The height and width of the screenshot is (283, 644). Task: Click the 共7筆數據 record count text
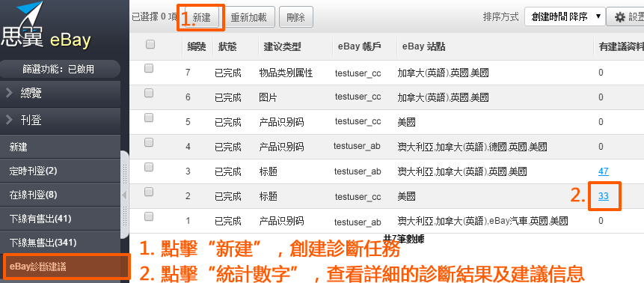[x=403, y=238]
